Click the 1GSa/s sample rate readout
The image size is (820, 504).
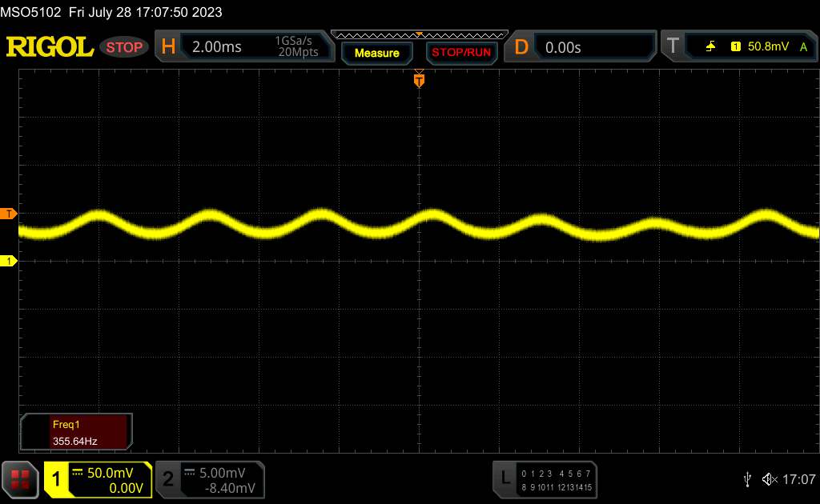point(293,41)
